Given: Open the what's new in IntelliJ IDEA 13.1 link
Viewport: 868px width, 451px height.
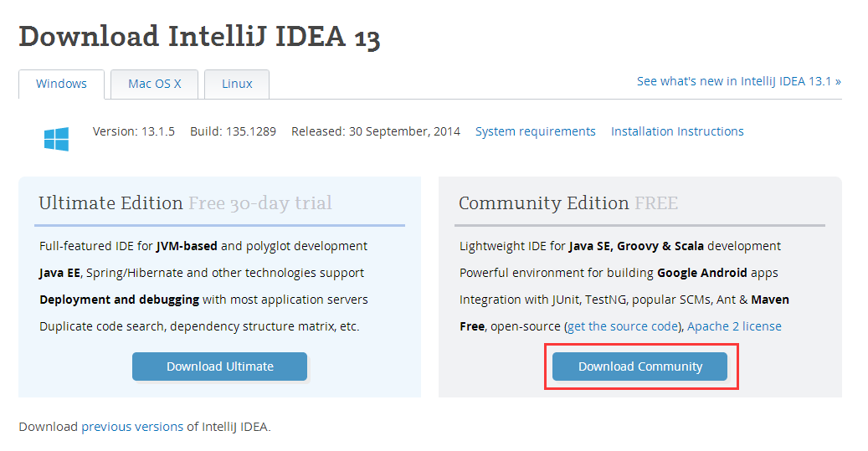Looking at the screenshot, I should pyautogui.click(x=738, y=81).
